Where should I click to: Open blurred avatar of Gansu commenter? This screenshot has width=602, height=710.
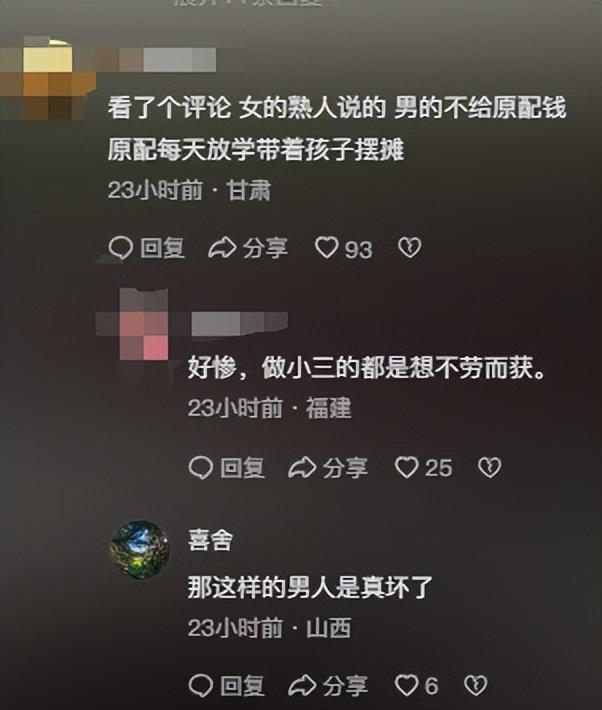[x=48, y=78]
